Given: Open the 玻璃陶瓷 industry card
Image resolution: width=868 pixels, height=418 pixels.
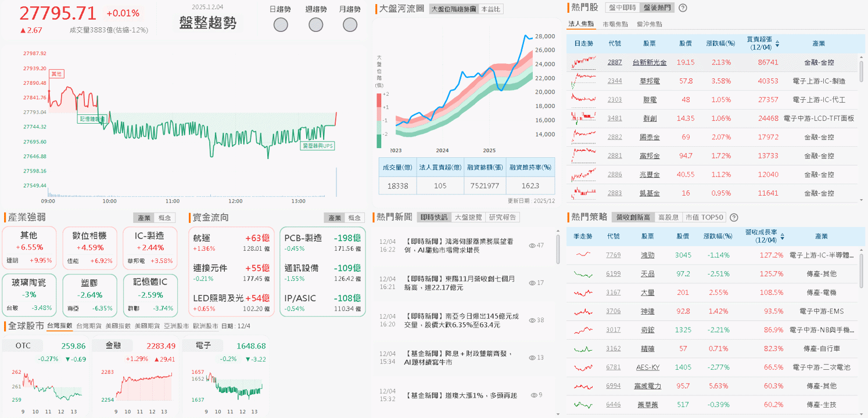Looking at the screenshot, I should tap(29, 296).
